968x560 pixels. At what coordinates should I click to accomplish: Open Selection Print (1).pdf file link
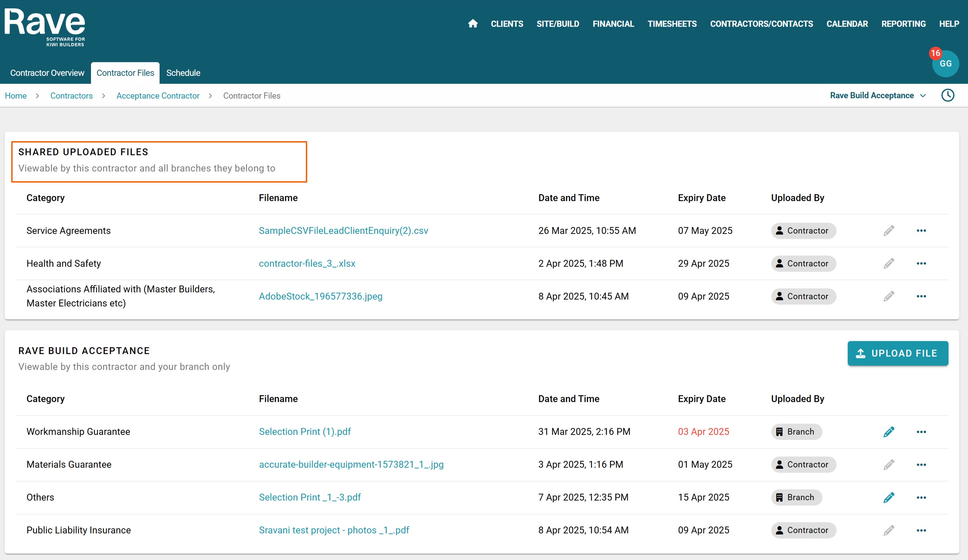click(x=304, y=432)
